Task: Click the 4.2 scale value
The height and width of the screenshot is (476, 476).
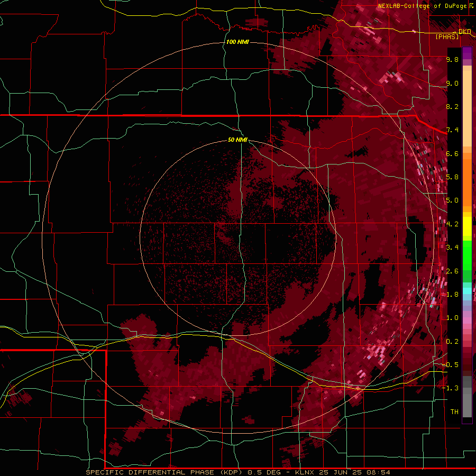Action: tap(452, 224)
